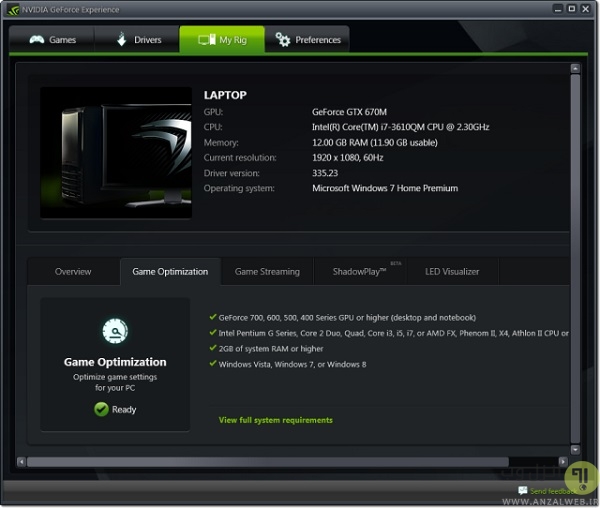Click the Game Optimization card title
The height and width of the screenshot is (508, 600).
[x=115, y=362]
